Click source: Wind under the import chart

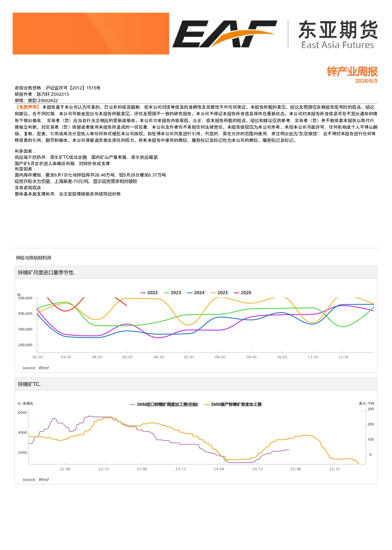click(x=36, y=368)
